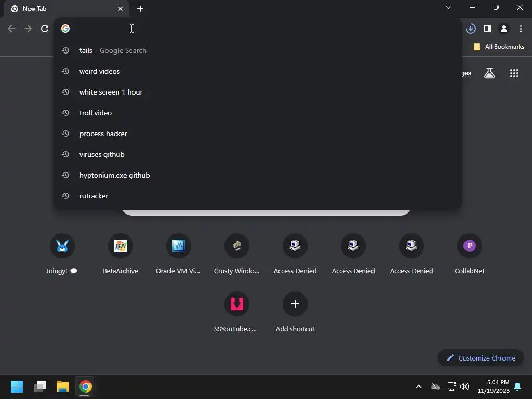Open Task View on the taskbar
This screenshot has width=532, height=399.
coord(39,387)
